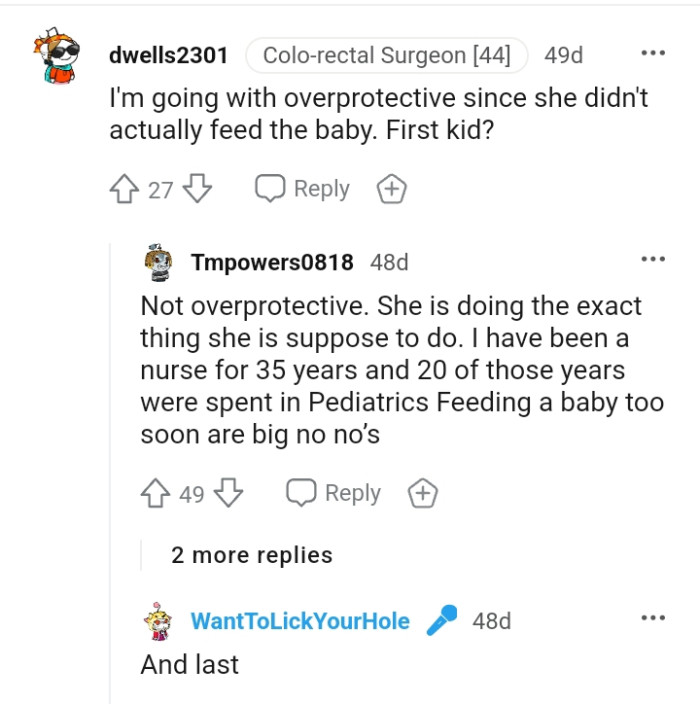Upvote dwells2301's comment
The image size is (700, 704).
click(x=126, y=189)
